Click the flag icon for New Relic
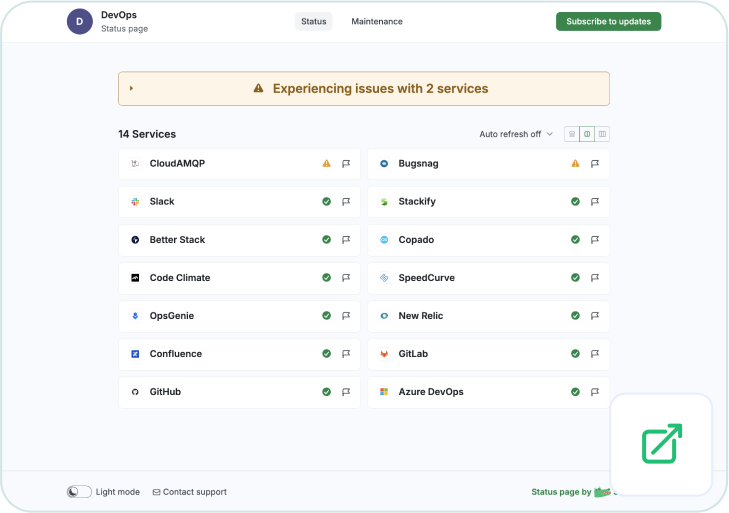This screenshot has width=729, height=513. point(595,316)
